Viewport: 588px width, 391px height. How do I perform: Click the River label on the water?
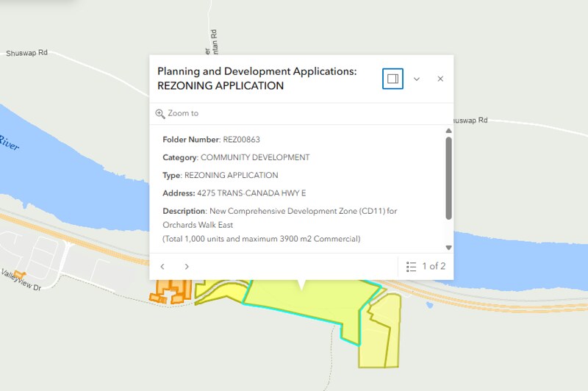(x=9, y=143)
